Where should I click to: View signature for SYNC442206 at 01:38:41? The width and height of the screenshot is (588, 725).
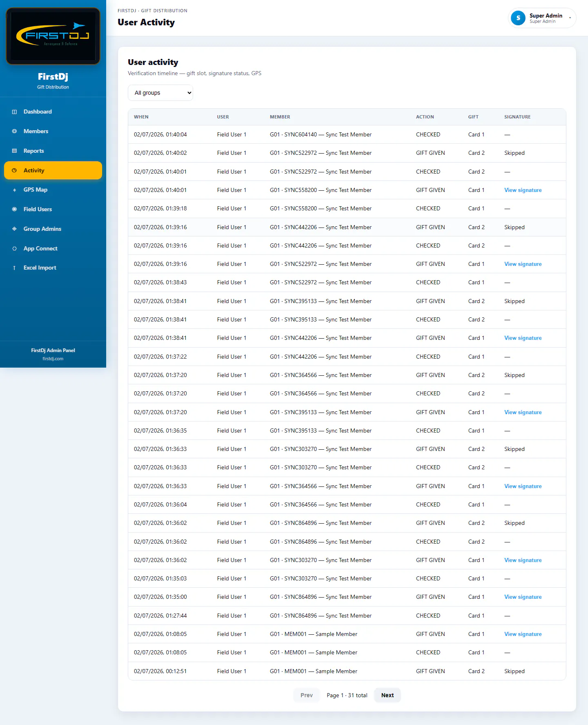(x=523, y=338)
